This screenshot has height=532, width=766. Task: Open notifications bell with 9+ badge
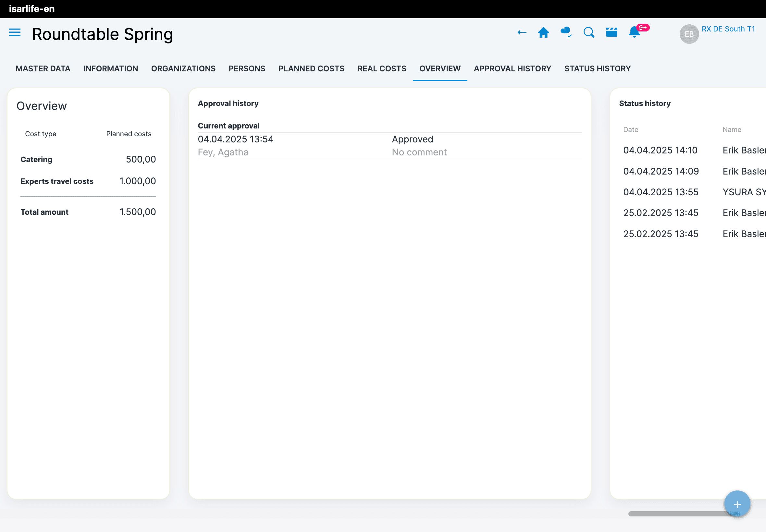[635, 33]
